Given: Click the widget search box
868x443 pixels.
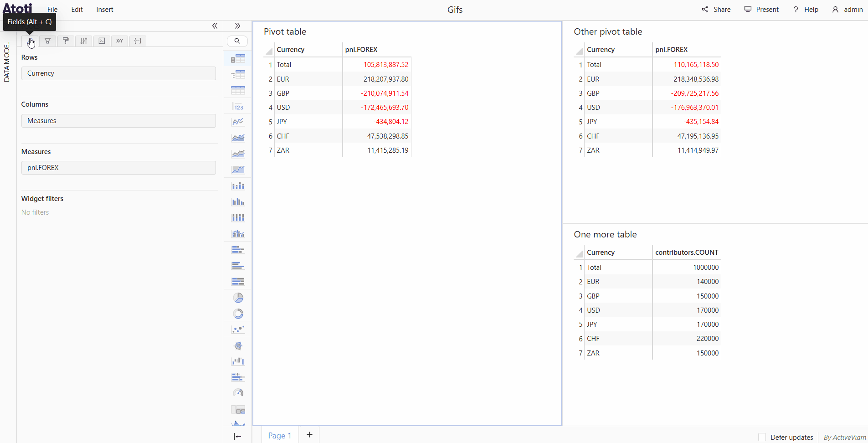Looking at the screenshot, I should click(237, 41).
